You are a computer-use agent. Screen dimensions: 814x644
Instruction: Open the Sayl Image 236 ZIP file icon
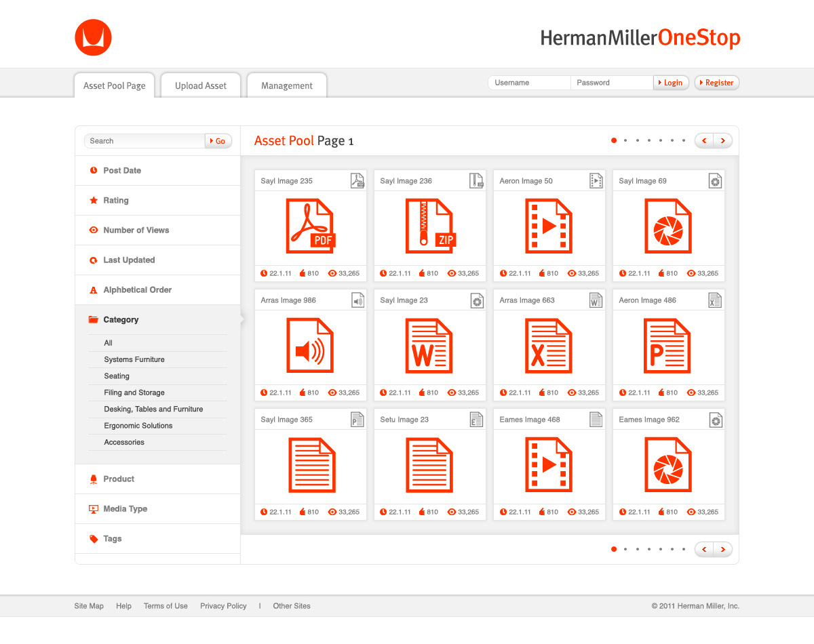pyautogui.click(x=430, y=226)
